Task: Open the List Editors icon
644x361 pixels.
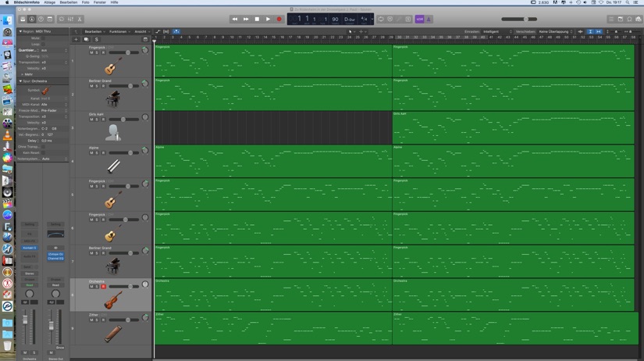Action: [611, 20]
